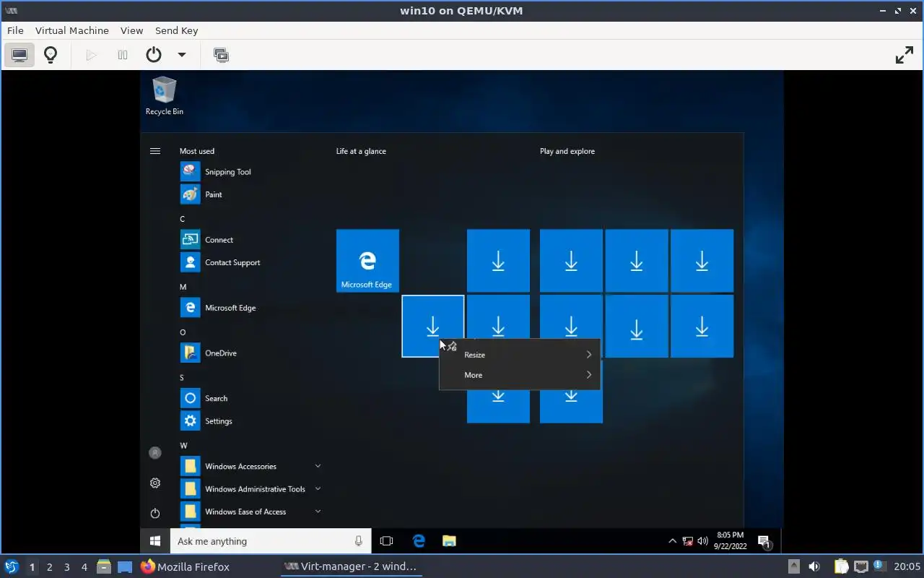
Task: Expand the Start menu hamburger button
Action: click(155, 151)
